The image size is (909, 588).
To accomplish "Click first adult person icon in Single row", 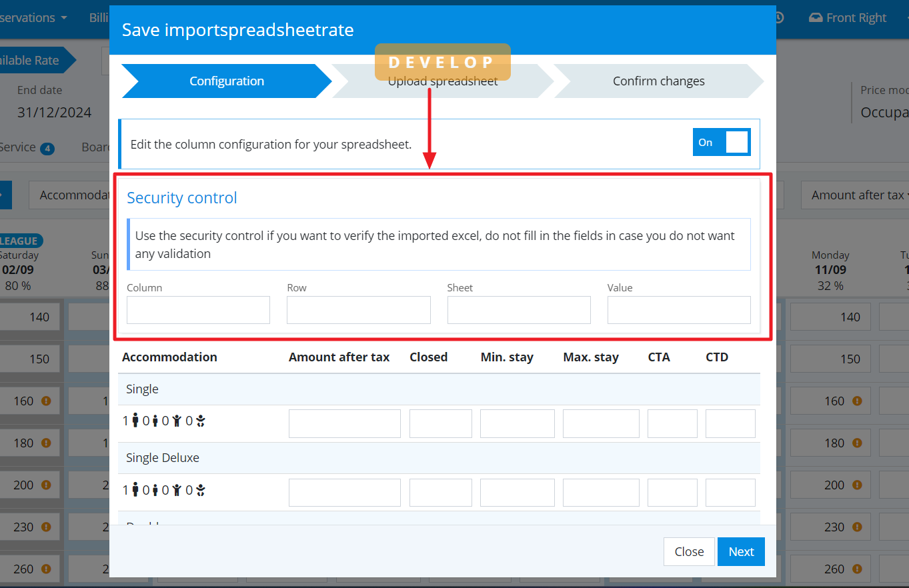I will [135, 421].
